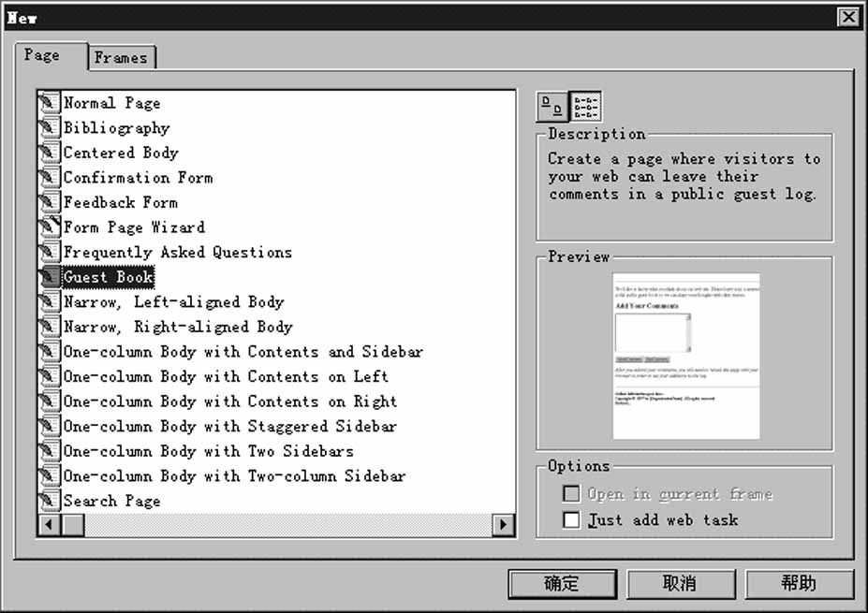Screen dimensions: 868x613
Task: Select the Normal Page entry
Action: coord(111,103)
